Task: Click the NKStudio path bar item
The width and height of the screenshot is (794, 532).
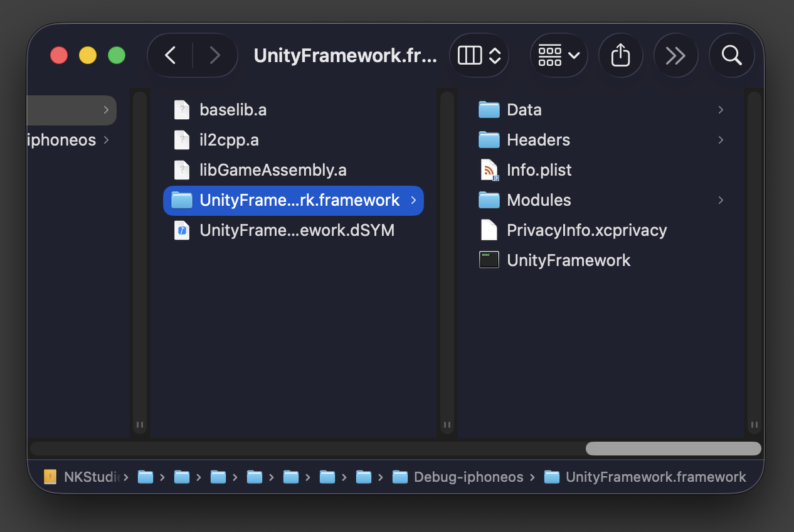Action: click(83, 477)
